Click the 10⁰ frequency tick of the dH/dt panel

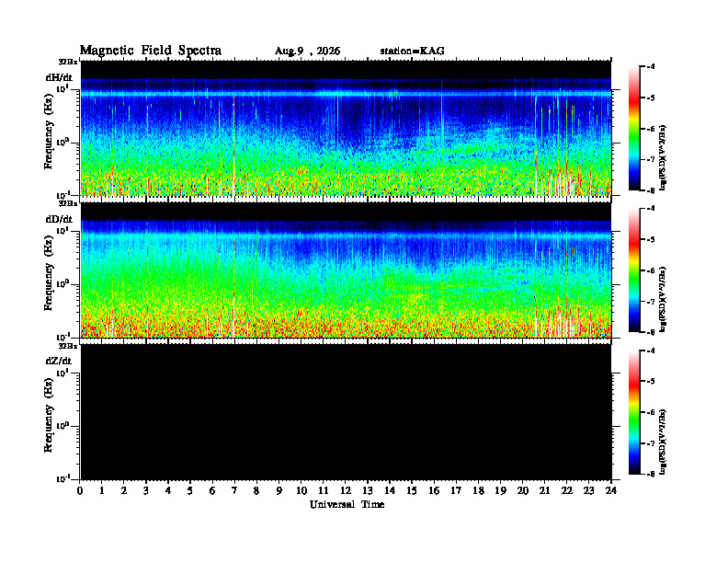point(63,143)
